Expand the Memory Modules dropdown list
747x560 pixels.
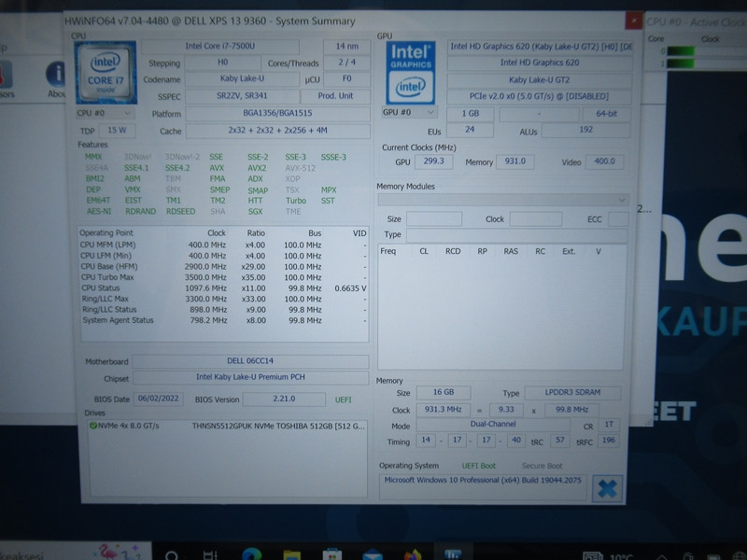pyautogui.click(x=503, y=200)
